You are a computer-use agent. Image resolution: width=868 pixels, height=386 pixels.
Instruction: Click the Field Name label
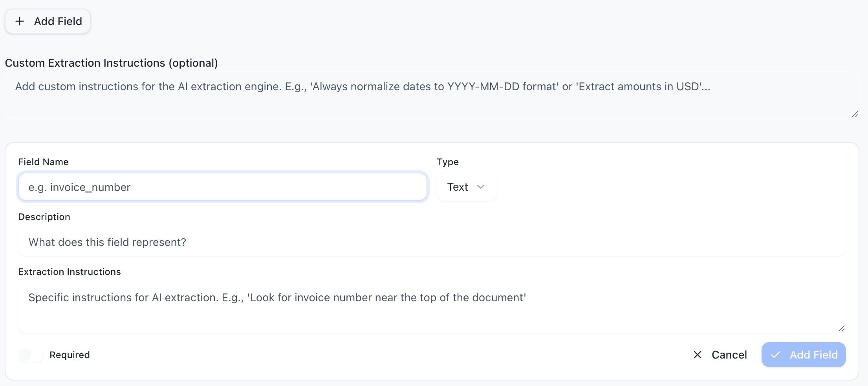pos(43,161)
